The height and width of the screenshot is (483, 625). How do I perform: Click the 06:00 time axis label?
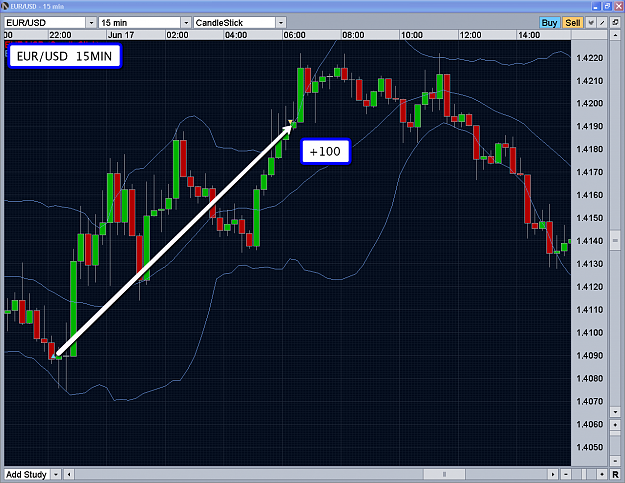point(295,35)
